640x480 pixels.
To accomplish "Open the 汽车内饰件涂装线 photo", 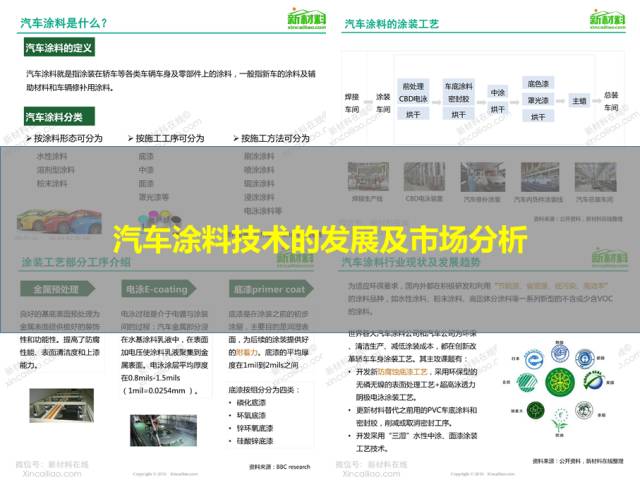I will [x=540, y=177].
